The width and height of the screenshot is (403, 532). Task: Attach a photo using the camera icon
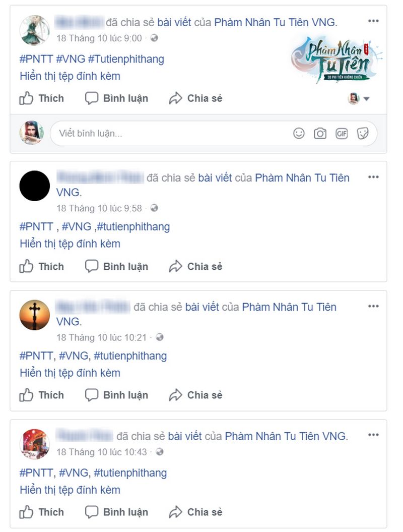tap(320, 133)
